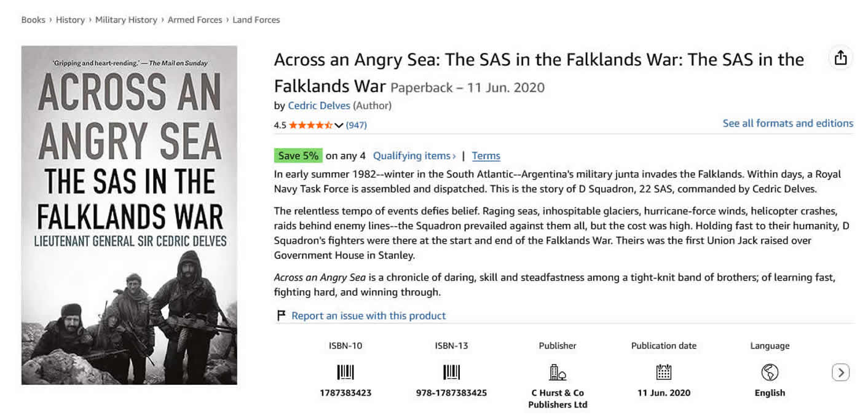This screenshot has height=415, width=868.
Task: Open the Terms link
Action: coord(486,156)
